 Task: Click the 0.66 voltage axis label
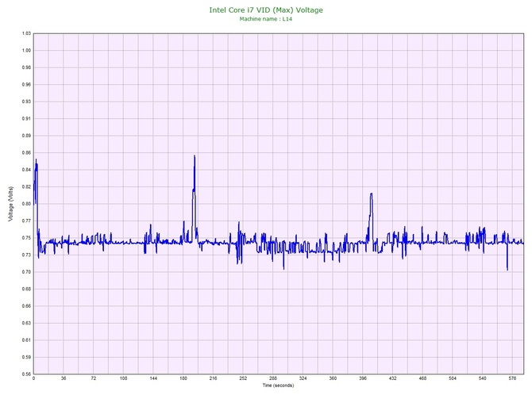(x=26, y=305)
